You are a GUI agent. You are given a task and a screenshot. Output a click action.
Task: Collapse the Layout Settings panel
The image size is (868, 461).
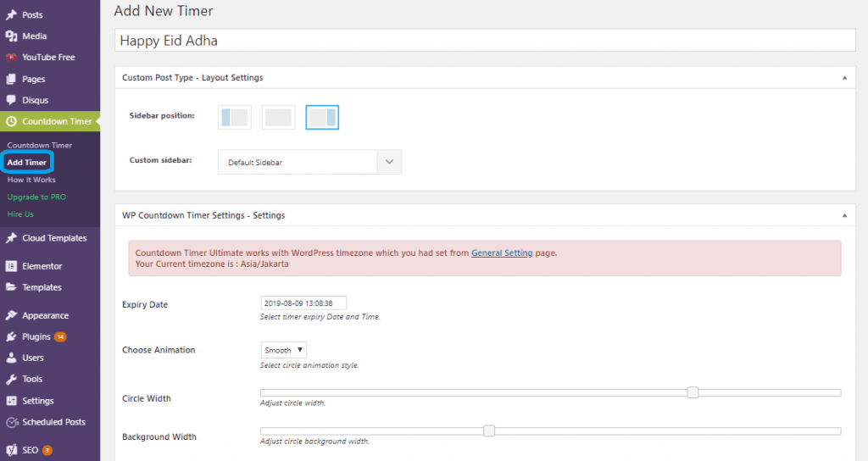844,77
